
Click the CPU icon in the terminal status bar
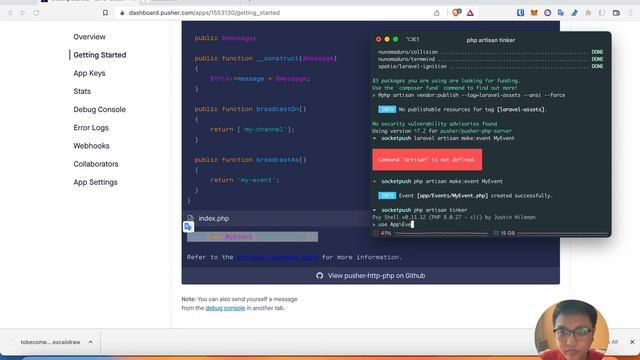coord(376,233)
